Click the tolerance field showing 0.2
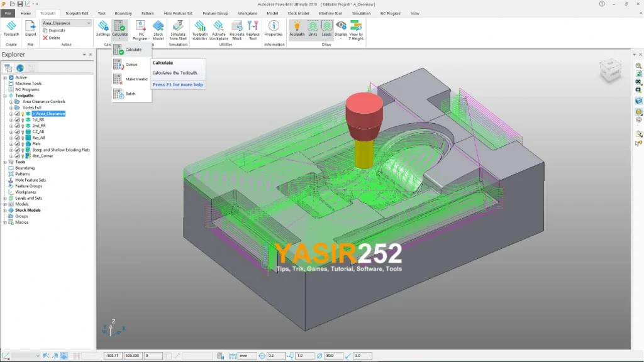Viewport: 644px width, 362px height. point(275,356)
